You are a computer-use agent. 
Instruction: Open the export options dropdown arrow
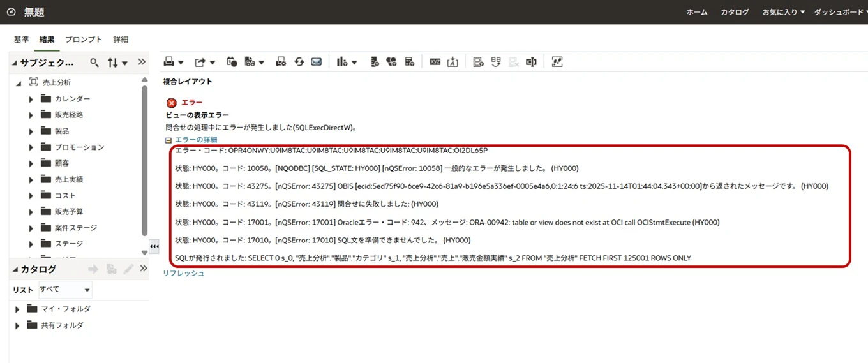point(213,63)
